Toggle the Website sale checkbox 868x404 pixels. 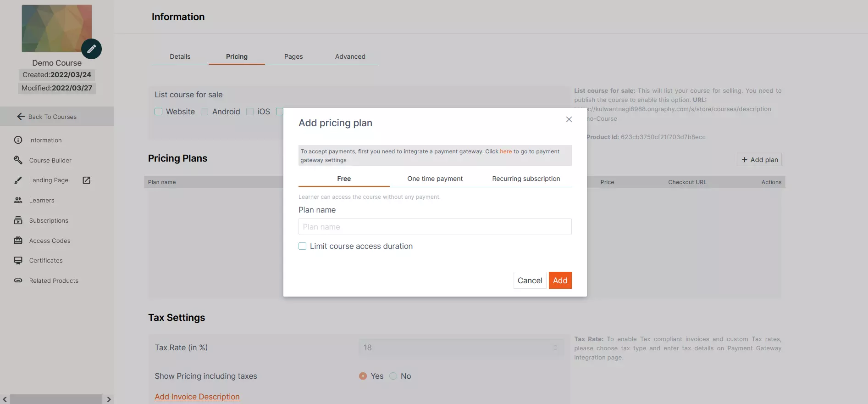[x=159, y=112]
